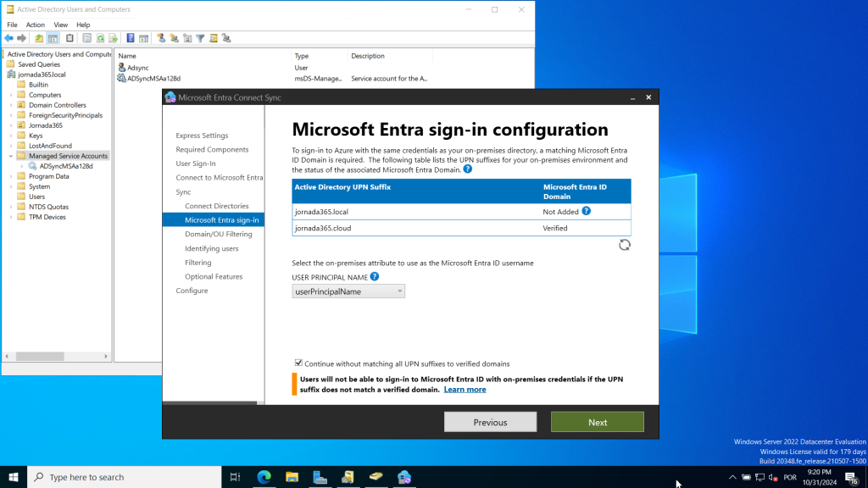This screenshot has height=488, width=868.
Task: Expand the ForeignSecurityPrincipals node
Action: click(x=11, y=115)
